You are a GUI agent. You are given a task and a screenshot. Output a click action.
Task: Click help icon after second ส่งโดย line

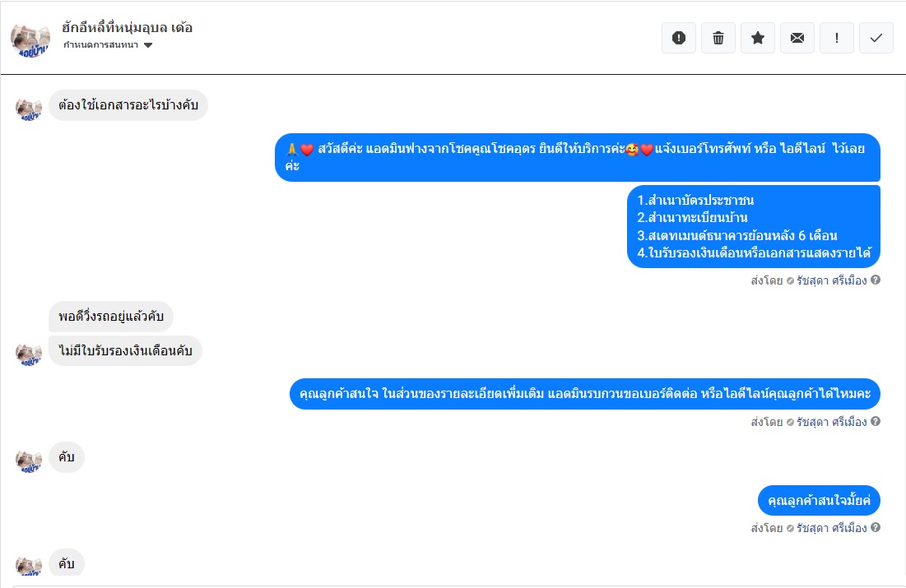click(876, 422)
